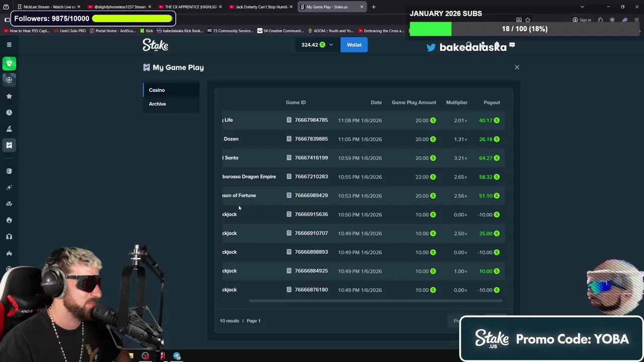Open the Slots 777 icon in sidebar
This screenshot has height=362, width=644.
coord(9,204)
